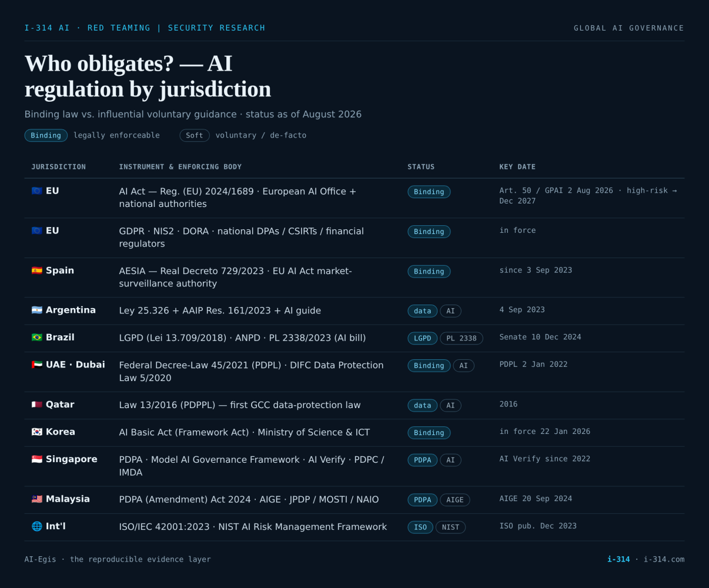Screen dimensions: 709x588
Task: Click the PDPA badge in the Singapore row
Action: pos(423,460)
